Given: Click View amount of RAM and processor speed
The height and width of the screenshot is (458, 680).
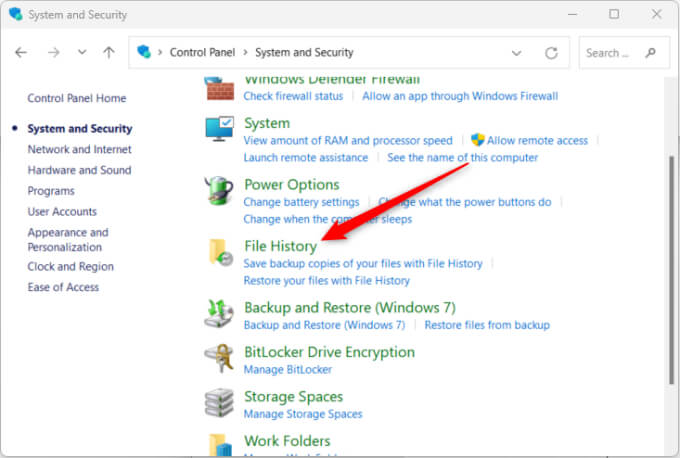Looking at the screenshot, I should 348,141.
